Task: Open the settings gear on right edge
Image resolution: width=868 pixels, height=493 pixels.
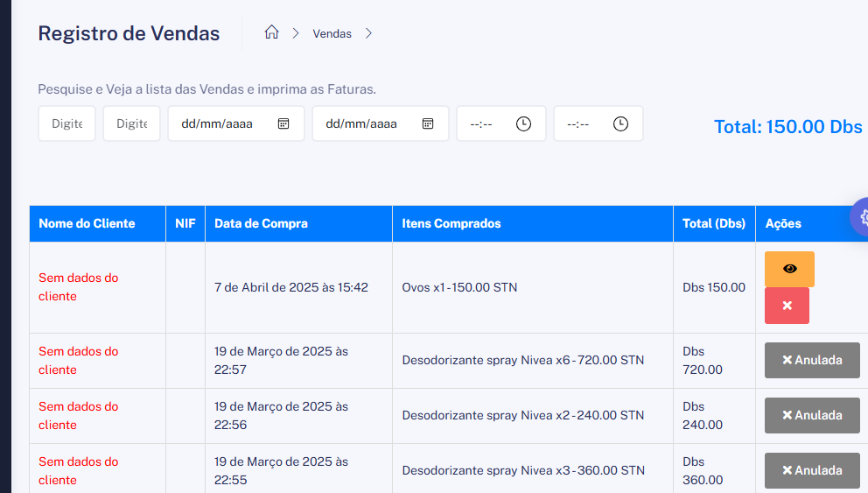Action: coord(861,217)
